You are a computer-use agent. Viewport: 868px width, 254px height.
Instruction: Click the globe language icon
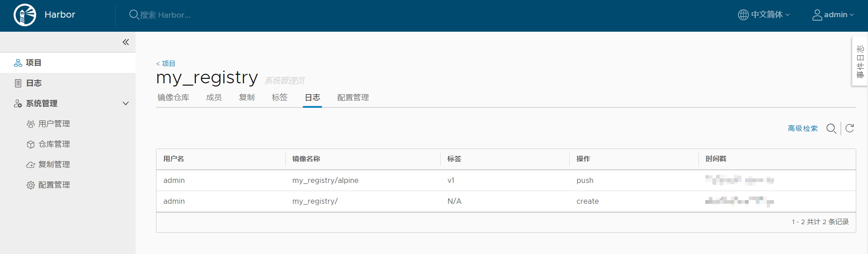(x=743, y=15)
